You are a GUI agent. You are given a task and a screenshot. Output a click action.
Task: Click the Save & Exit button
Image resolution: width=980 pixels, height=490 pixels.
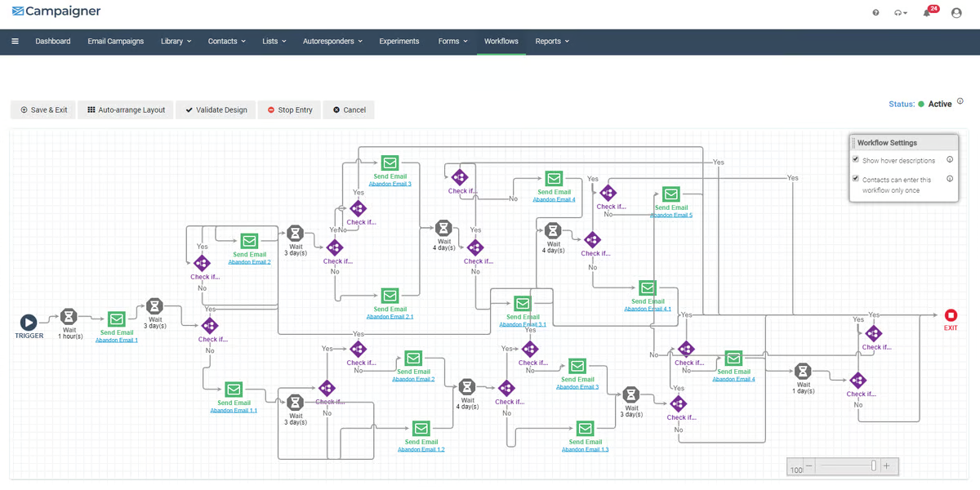tap(43, 109)
